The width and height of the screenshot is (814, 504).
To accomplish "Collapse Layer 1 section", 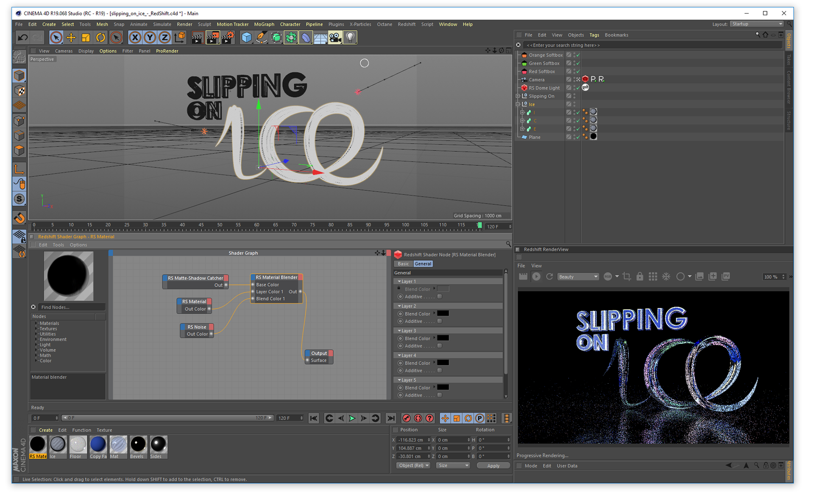I will [399, 281].
